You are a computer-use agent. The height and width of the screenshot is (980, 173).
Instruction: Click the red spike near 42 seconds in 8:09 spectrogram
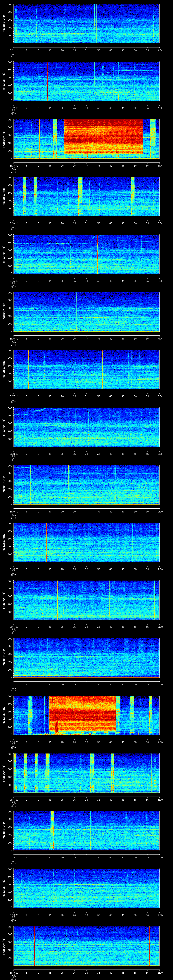115,484
